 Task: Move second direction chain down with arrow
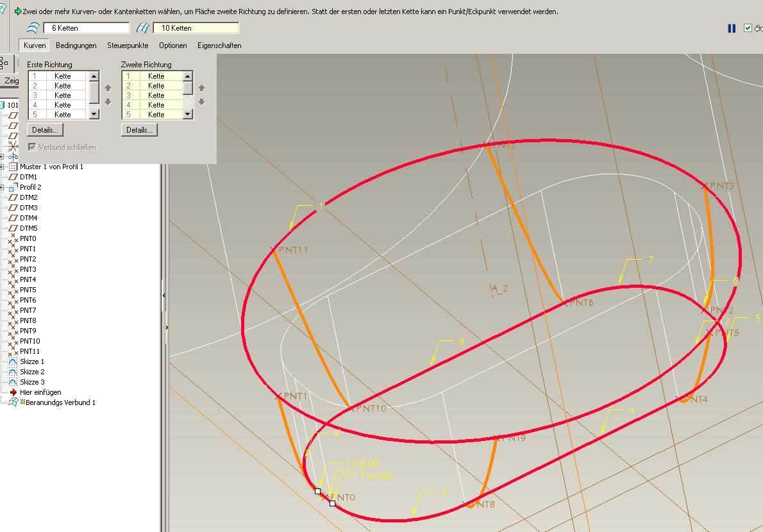pos(201,102)
